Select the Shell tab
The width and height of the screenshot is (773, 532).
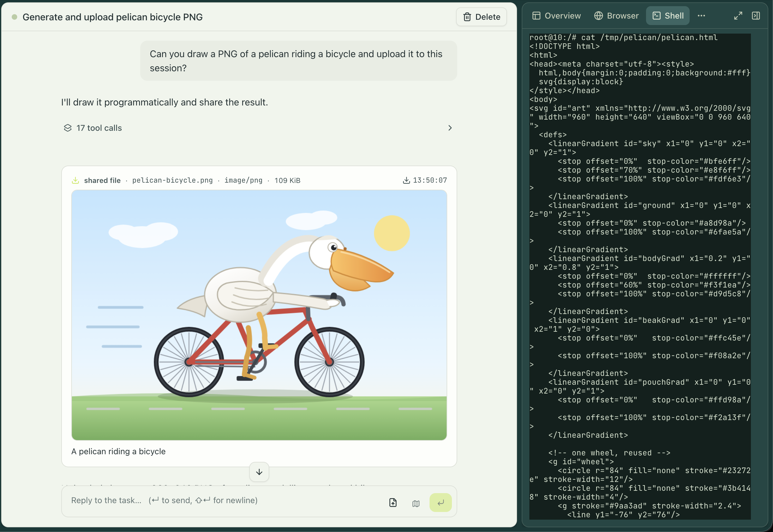tap(668, 16)
